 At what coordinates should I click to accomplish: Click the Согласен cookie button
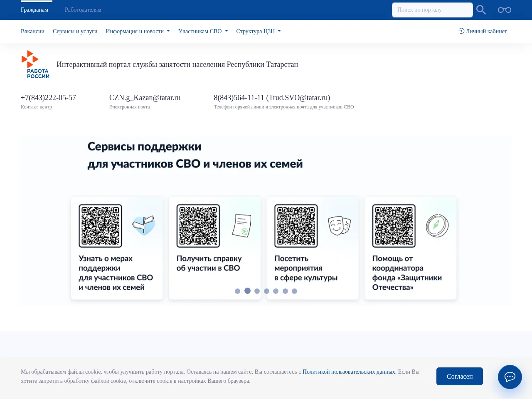point(460,376)
